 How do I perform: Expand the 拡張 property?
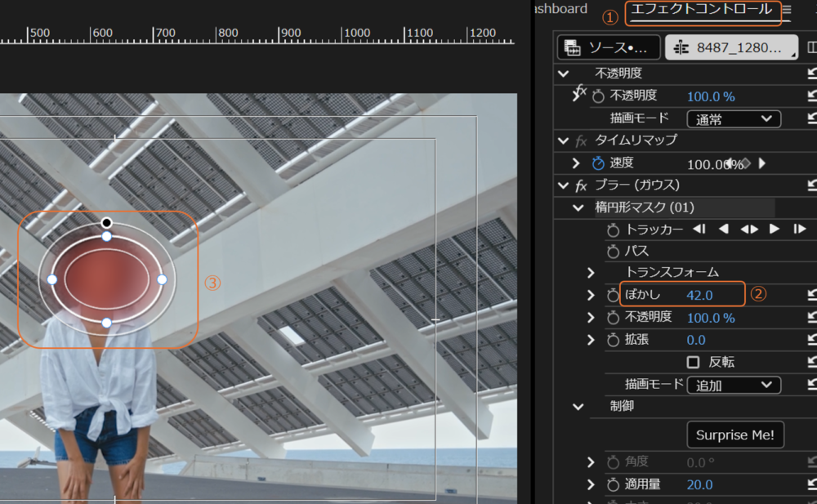click(591, 341)
